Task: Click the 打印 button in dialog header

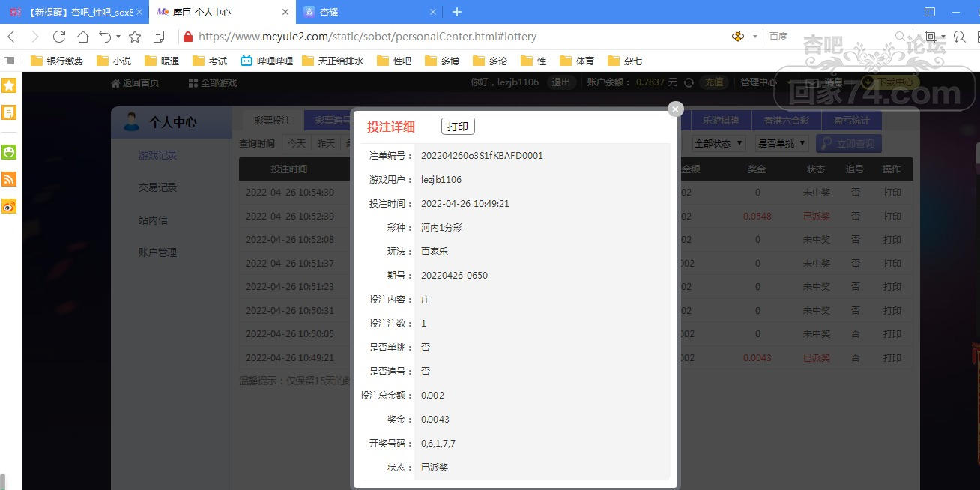Action: [x=458, y=126]
